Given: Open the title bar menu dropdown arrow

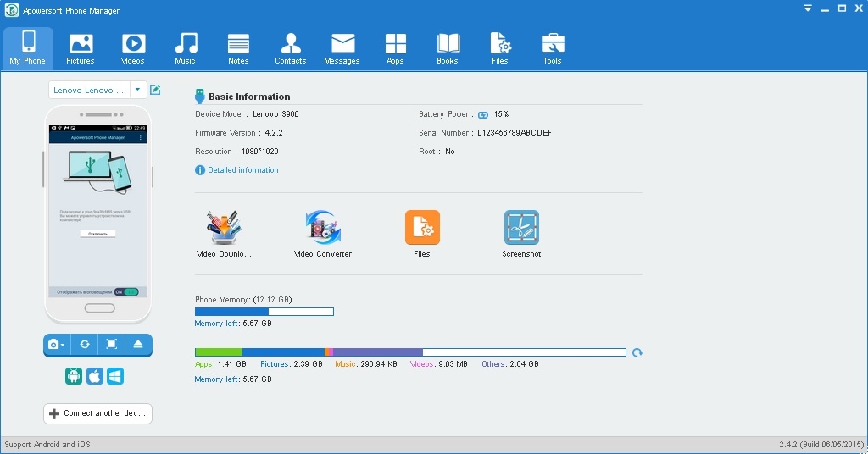Looking at the screenshot, I should click(x=808, y=8).
